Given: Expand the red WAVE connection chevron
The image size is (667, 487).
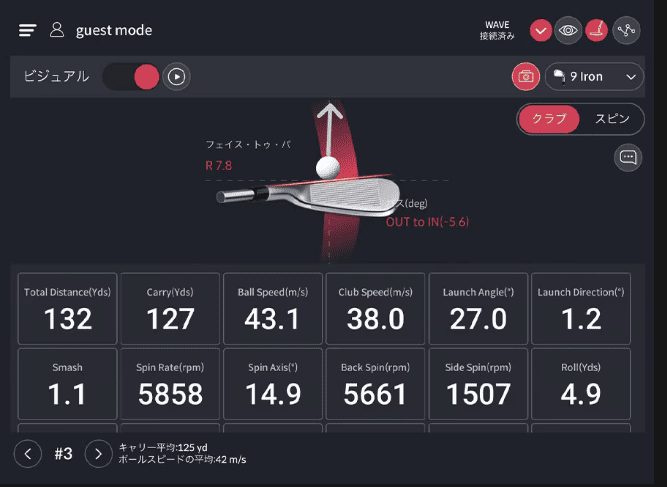Looking at the screenshot, I should pos(541,30).
